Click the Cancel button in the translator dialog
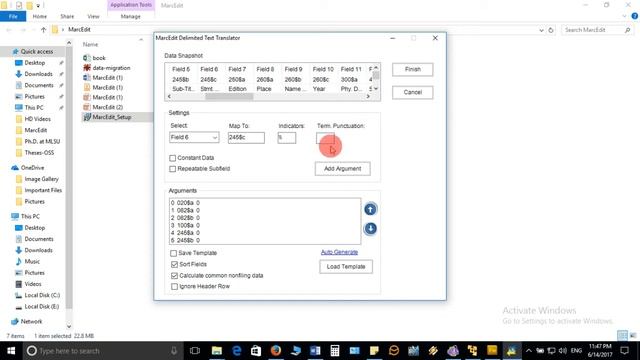 413,92
